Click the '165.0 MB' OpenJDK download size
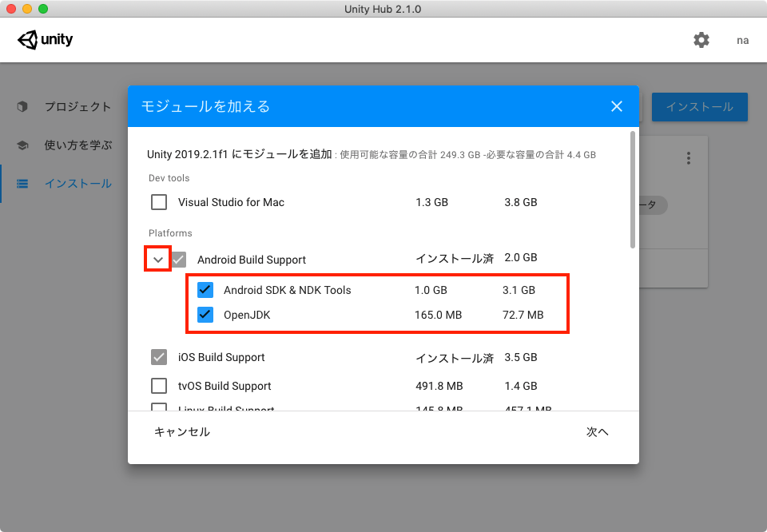Screen dimensions: 767x532 click(x=439, y=315)
